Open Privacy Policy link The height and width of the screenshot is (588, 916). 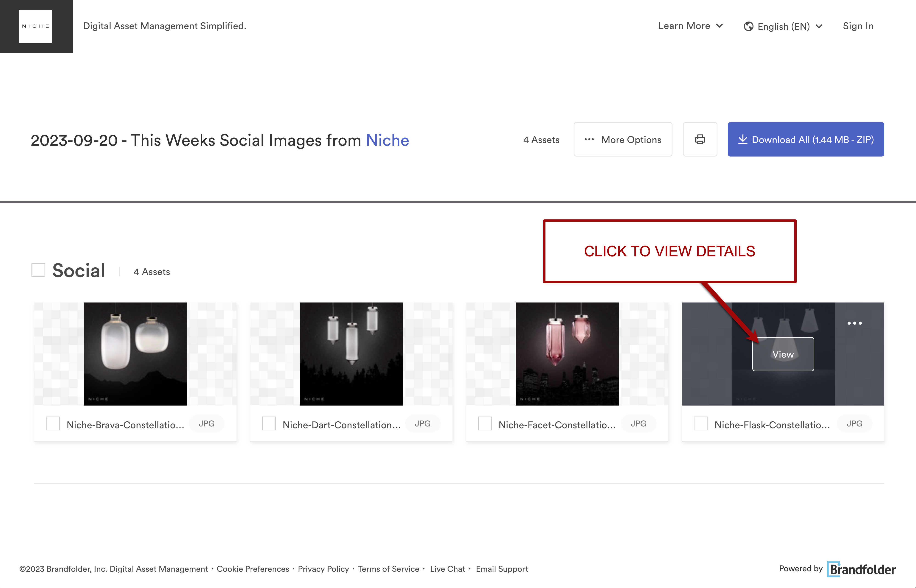tap(323, 569)
